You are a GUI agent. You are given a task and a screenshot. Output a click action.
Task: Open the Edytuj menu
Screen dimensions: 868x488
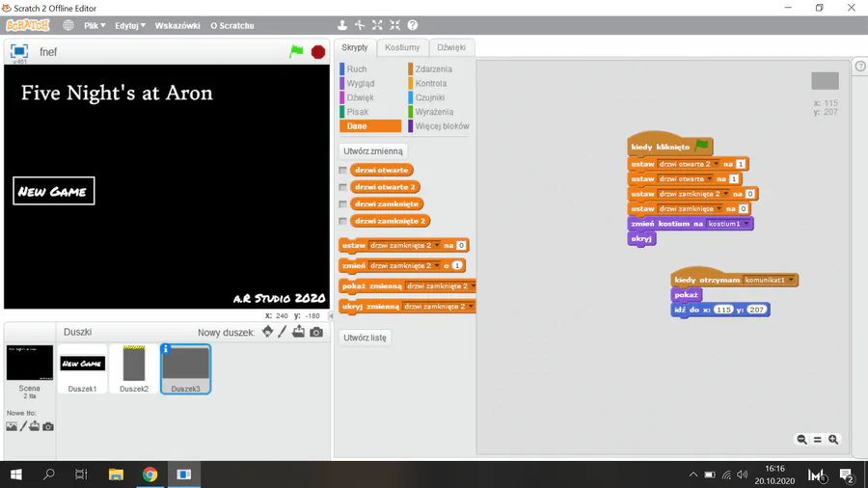[x=130, y=25]
